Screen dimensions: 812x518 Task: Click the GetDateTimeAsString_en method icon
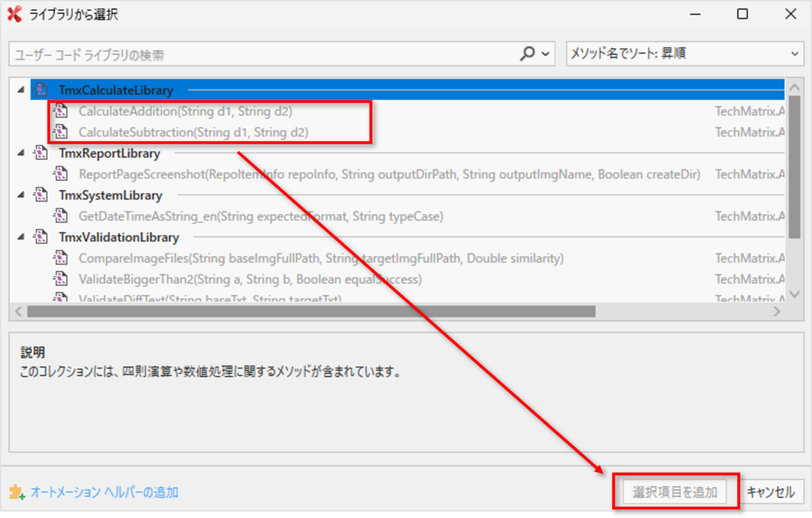61,216
